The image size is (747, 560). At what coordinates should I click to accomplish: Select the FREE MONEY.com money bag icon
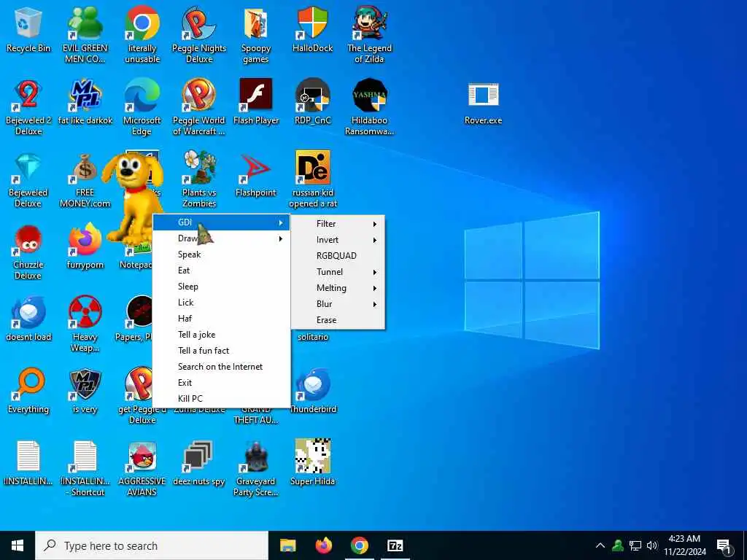85,168
